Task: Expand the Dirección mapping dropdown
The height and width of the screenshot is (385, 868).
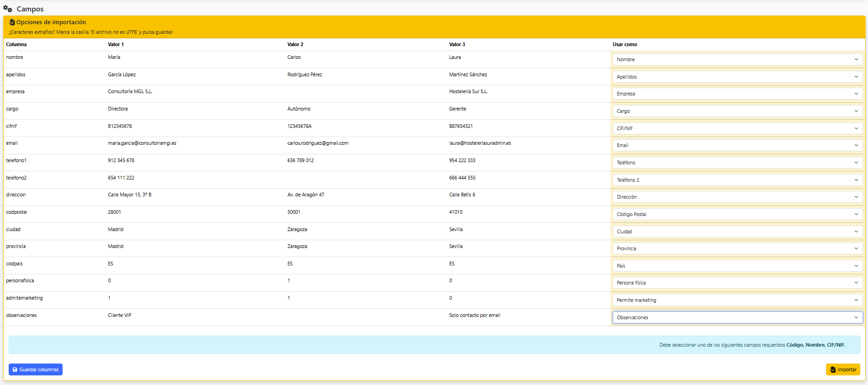Action: point(737,197)
